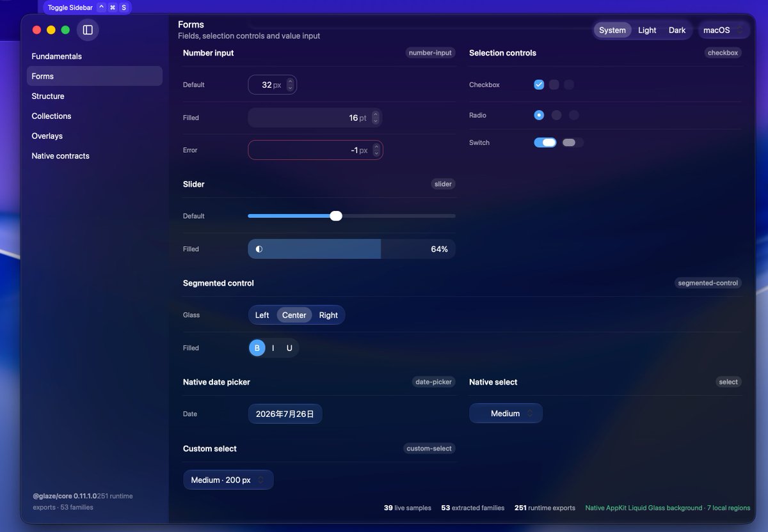Switch appearance to Dark
Screen dimensions: 768x532
pos(677,30)
